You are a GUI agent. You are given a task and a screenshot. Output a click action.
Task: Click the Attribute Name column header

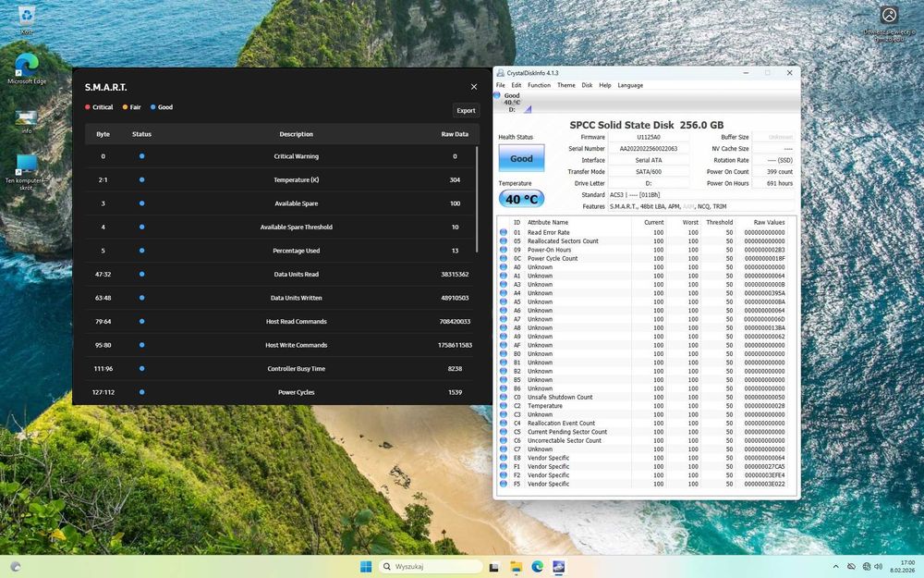(x=548, y=222)
